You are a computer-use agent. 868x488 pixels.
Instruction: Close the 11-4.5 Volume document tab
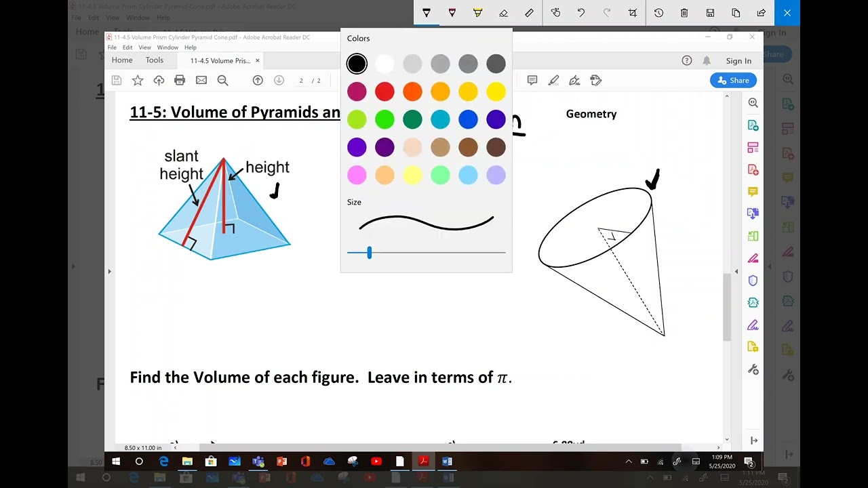(x=258, y=61)
